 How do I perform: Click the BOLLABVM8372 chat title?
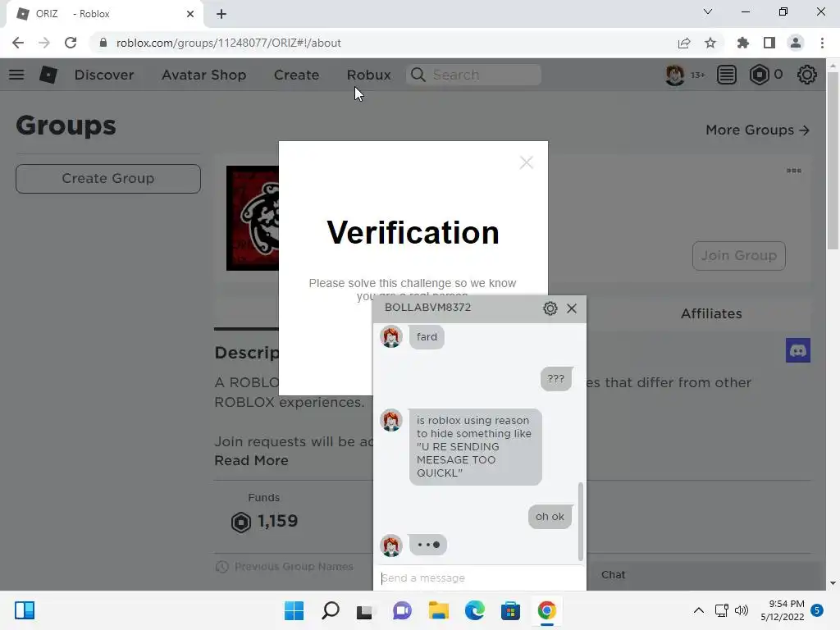(x=427, y=308)
